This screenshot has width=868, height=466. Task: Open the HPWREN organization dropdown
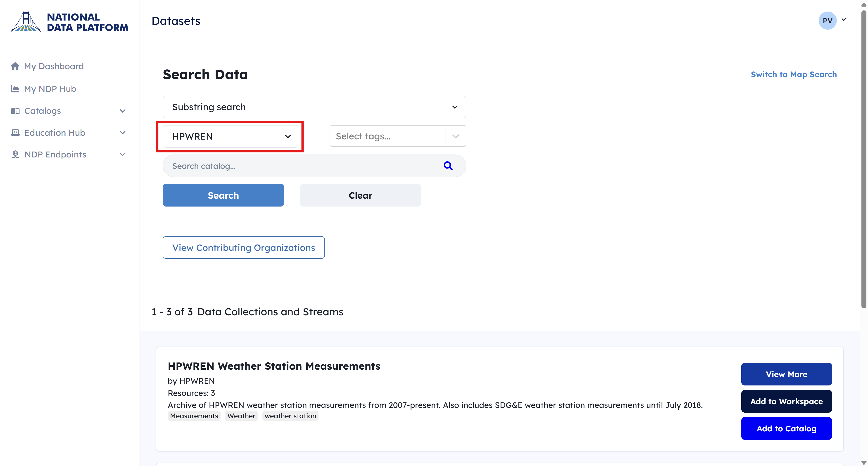(231, 136)
